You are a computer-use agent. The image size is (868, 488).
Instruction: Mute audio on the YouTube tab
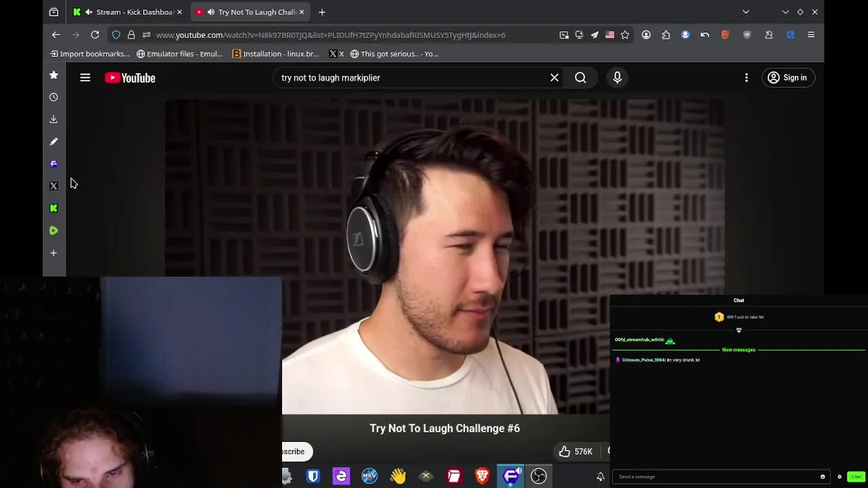tap(211, 12)
